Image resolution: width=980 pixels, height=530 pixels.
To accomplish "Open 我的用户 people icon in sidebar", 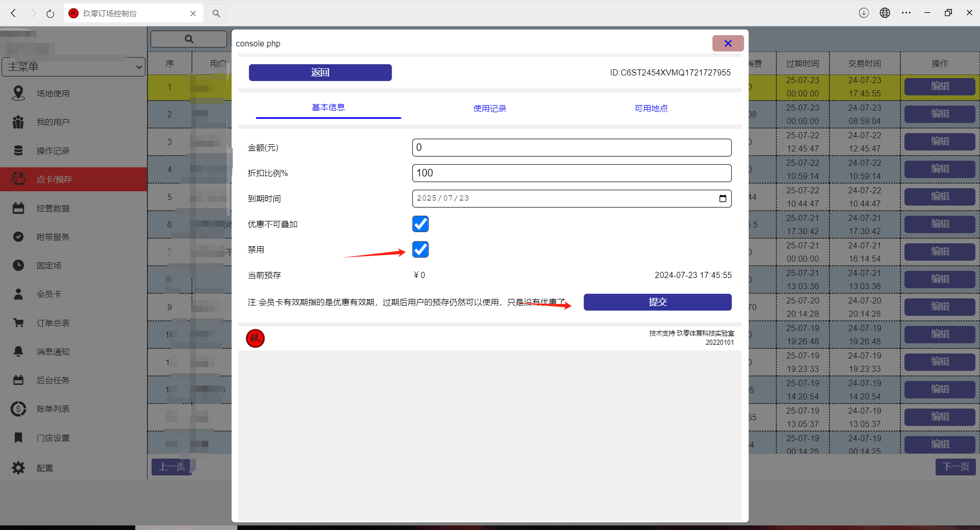I will point(18,122).
